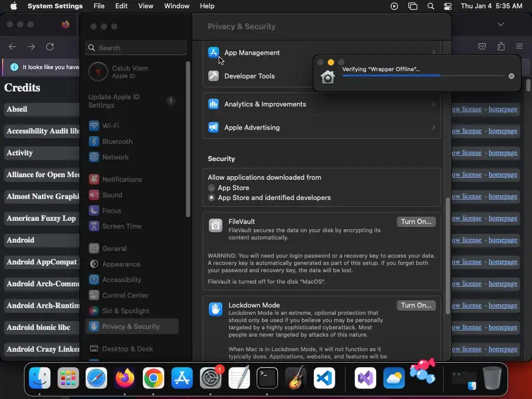This screenshot has height=399, width=532.
Task: Click the Lockdown Mode hand icon
Action: [x=216, y=309]
